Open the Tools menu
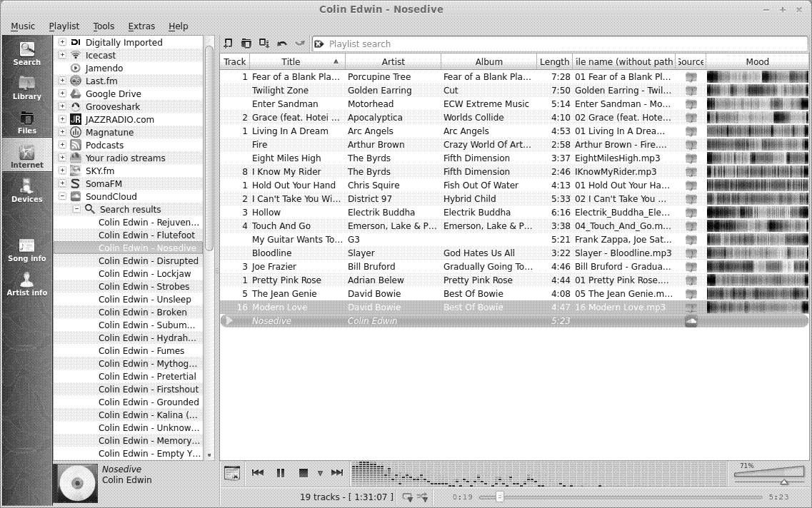812x508 pixels. coord(104,26)
